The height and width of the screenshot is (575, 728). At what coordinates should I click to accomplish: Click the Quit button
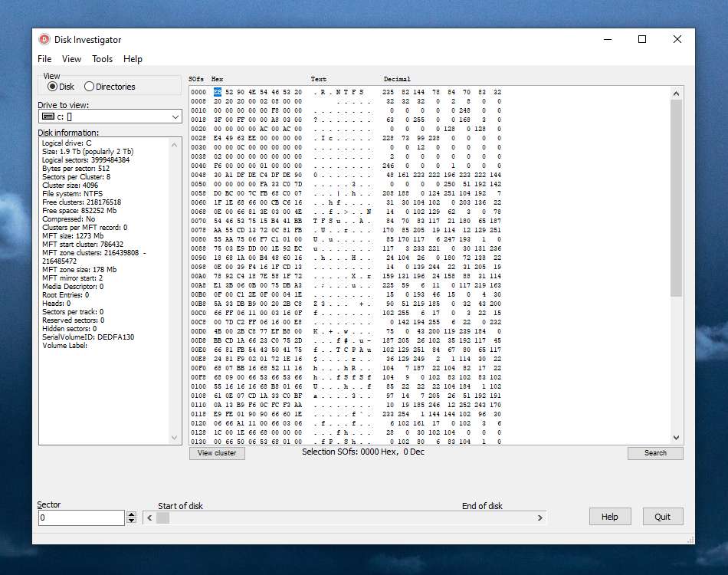663,517
